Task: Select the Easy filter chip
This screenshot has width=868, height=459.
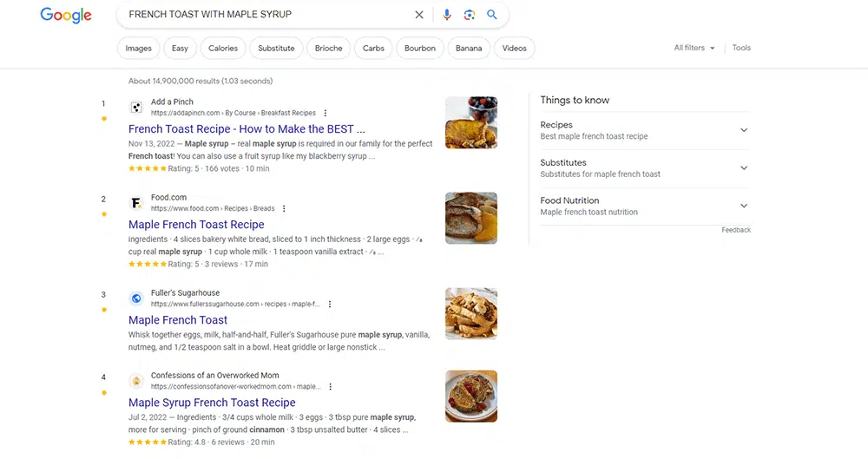Action: pos(180,49)
